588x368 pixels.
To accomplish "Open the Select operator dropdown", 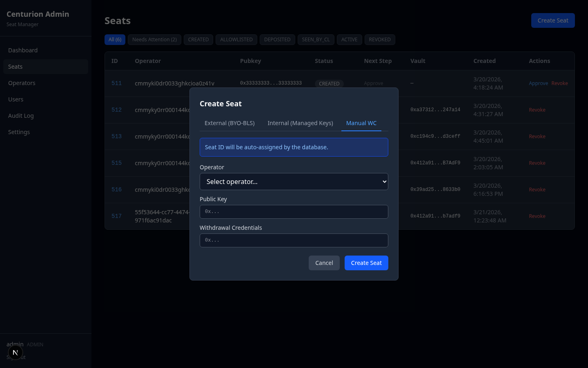I will point(294,182).
